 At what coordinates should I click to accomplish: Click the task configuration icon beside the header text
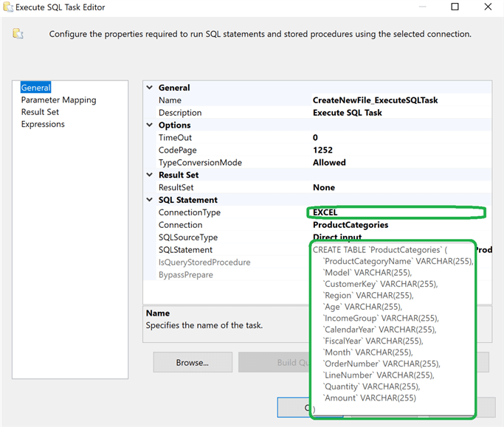(18, 34)
